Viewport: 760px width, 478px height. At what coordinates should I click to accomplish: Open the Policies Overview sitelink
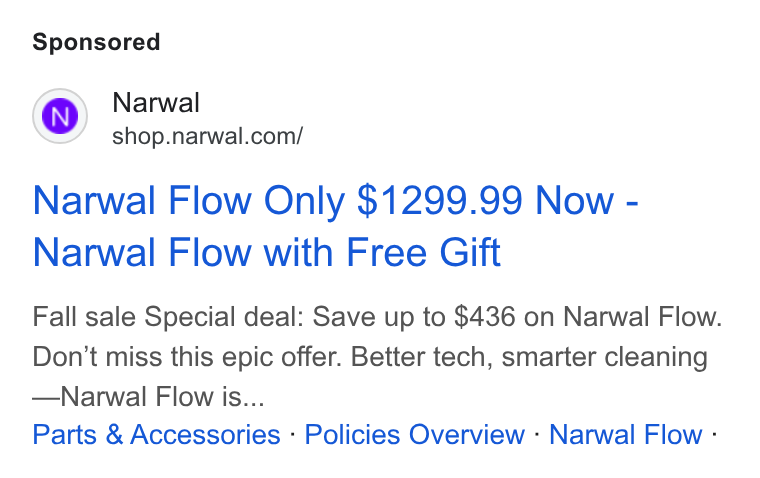(414, 434)
